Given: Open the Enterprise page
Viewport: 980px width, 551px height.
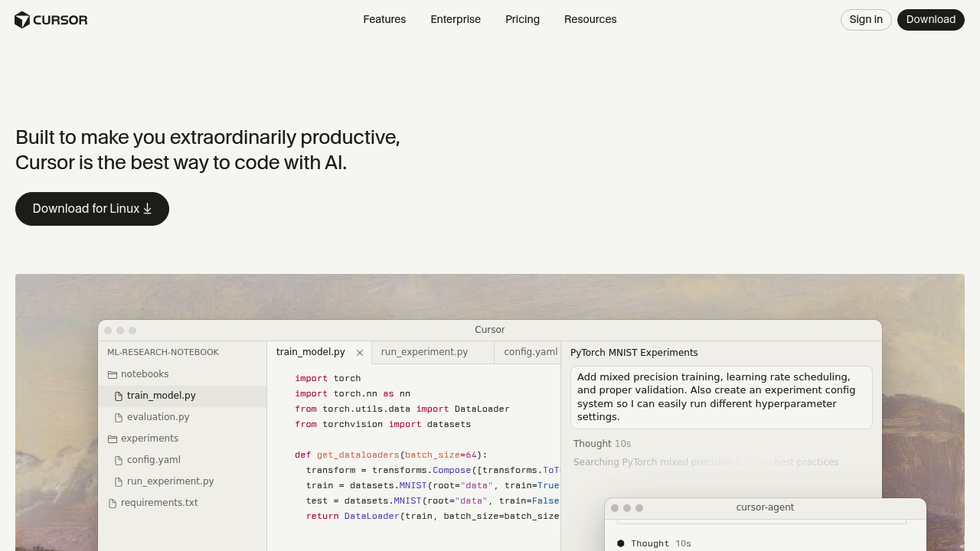Looking at the screenshot, I should tap(456, 20).
